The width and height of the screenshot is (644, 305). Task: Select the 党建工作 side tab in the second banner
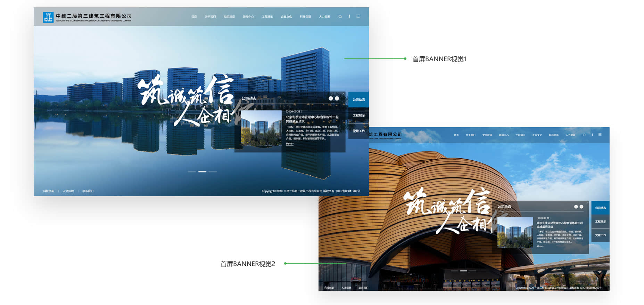[600, 235]
